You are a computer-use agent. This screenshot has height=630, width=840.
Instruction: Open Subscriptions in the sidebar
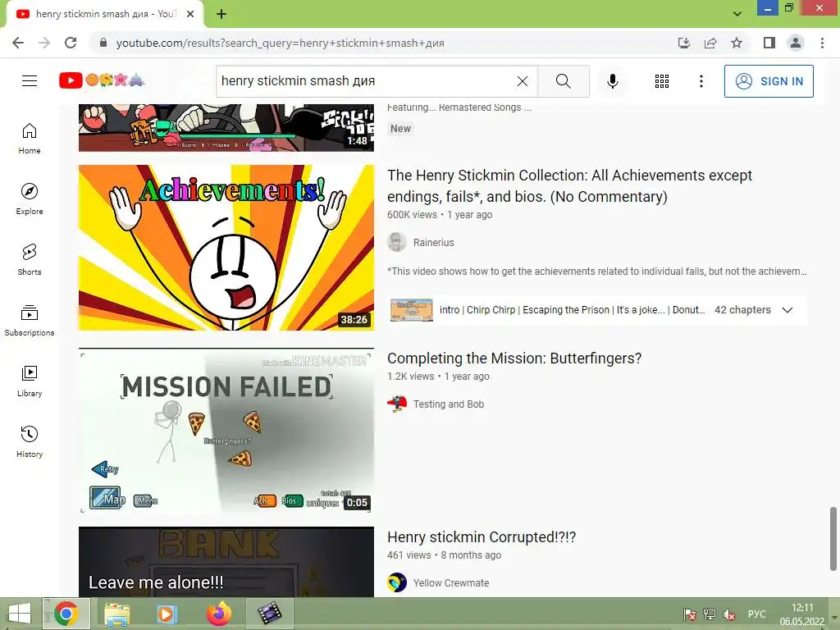click(30, 321)
